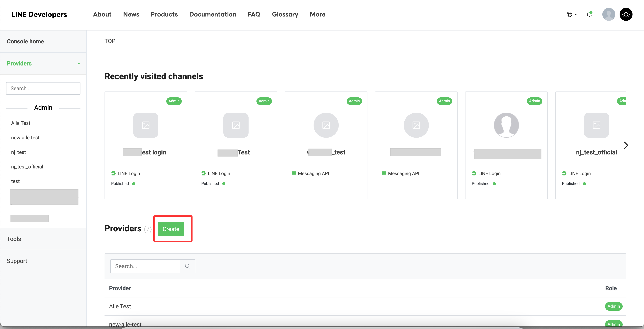Open the About menu
The width and height of the screenshot is (644, 329).
(x=102, y=15)
